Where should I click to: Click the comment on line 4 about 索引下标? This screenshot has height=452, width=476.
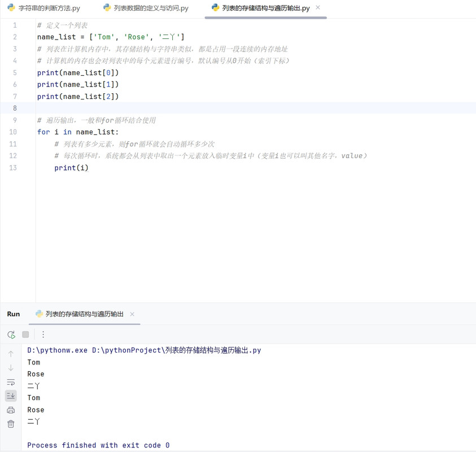(163, 61)
